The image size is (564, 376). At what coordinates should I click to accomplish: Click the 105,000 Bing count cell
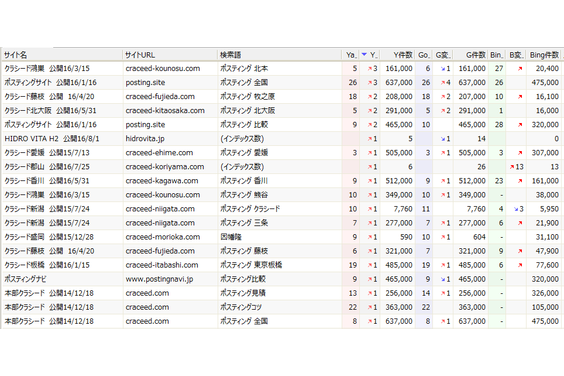point(545,307)
